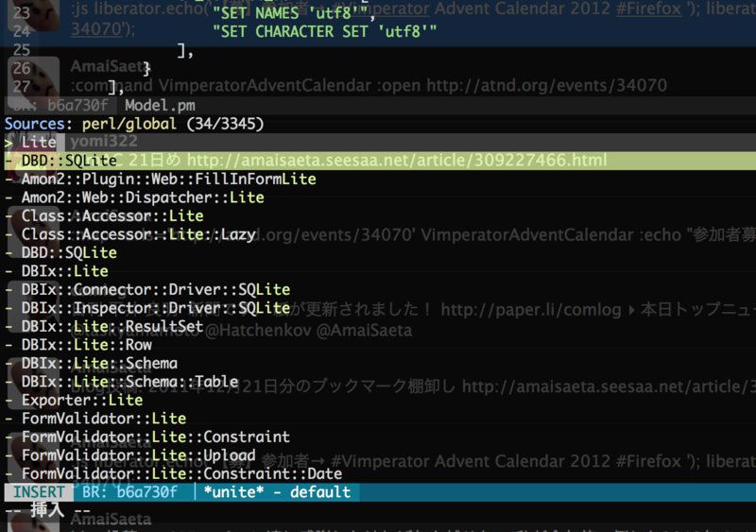Open the amaisaeta.seesaa.net article 309227466 link
This screenshot has height=532, width=756.
pyautogui.click(x=397, y=160)
